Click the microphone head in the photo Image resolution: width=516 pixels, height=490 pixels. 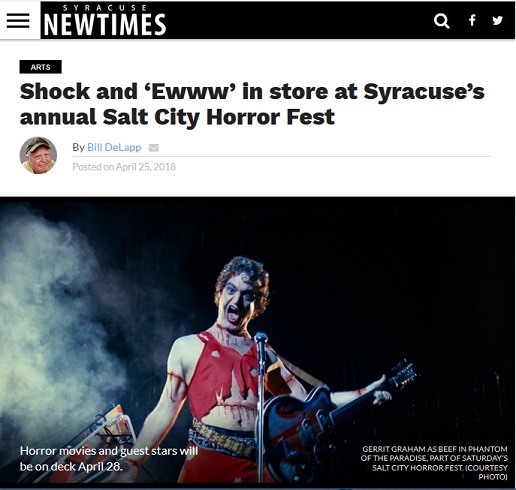point(261,339)
